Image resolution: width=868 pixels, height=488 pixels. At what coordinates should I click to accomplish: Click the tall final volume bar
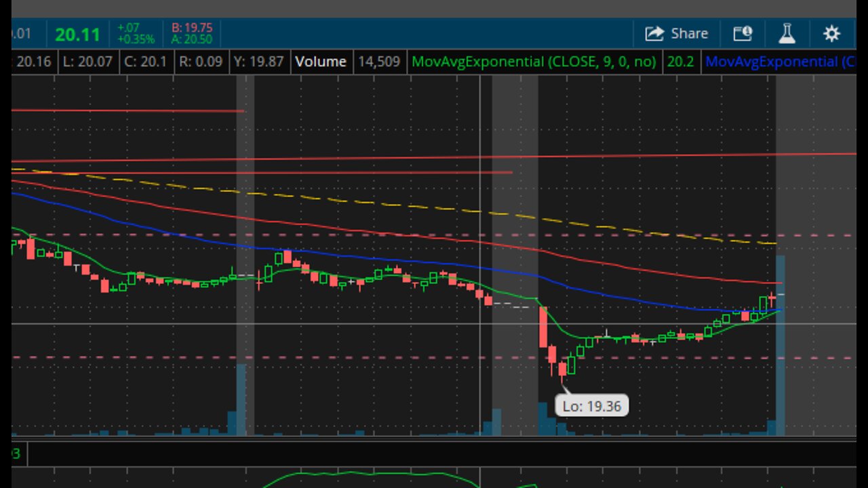coord(780,346)
